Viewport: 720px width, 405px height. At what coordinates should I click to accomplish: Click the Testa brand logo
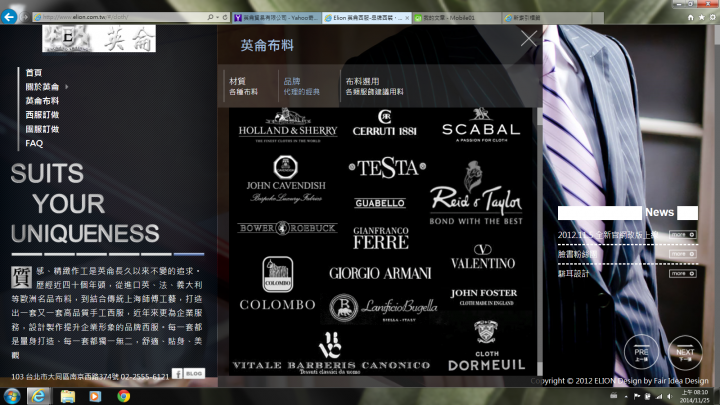pyautogui.click(x=387, y=168)
